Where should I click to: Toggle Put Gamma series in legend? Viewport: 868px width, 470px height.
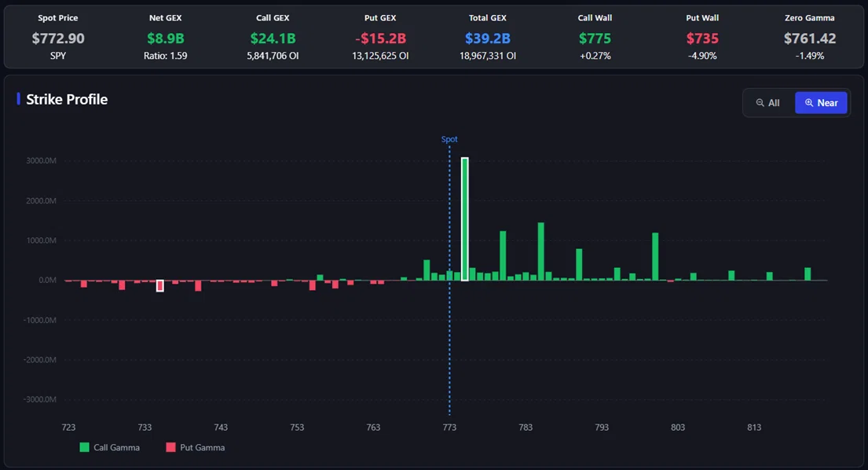click(x=196, y=447)
